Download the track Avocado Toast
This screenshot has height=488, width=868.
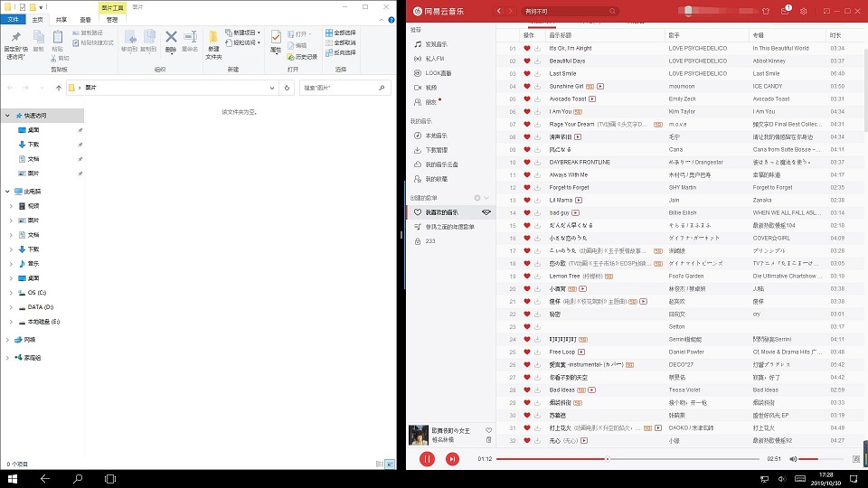537,99
